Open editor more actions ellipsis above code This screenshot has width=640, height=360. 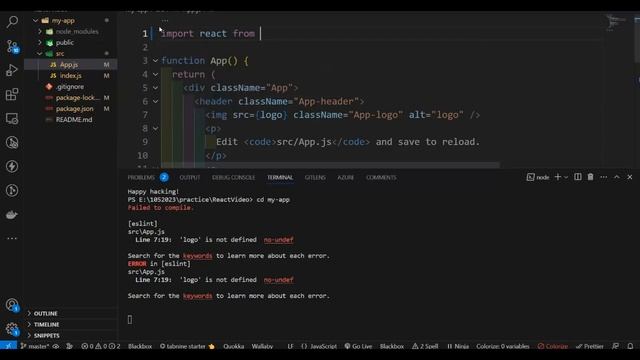[x=165, y=20]
